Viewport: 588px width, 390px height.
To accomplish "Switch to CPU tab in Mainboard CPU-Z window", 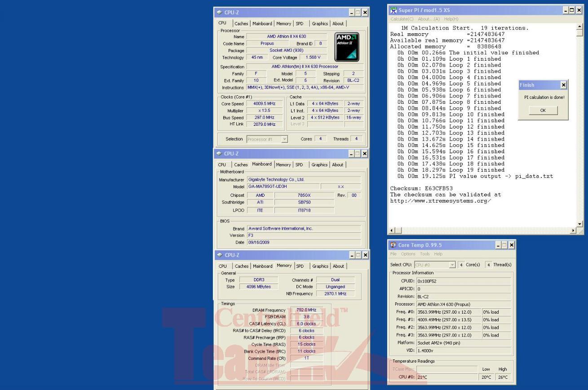I will coord(222,165).
